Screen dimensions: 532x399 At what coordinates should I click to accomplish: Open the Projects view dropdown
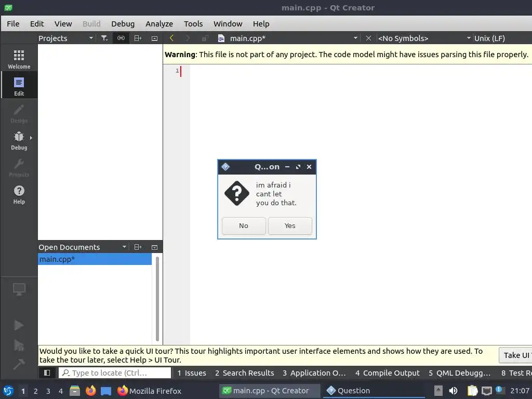pos(66,38)
